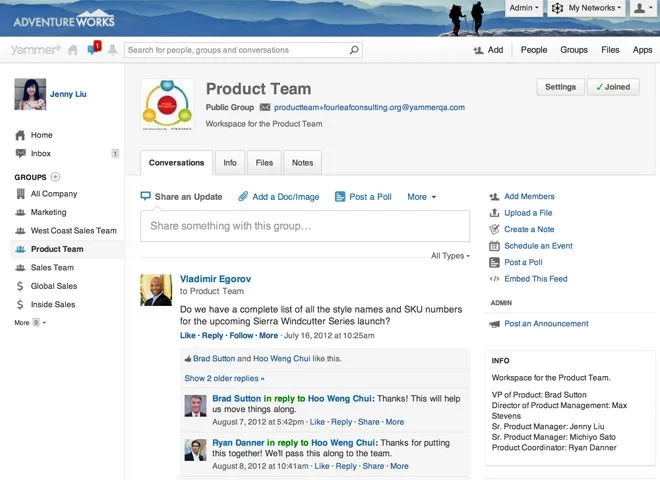Click the Post a Poll icon in right panel
This screenshot has width=660, height=480.
(494, 262)
